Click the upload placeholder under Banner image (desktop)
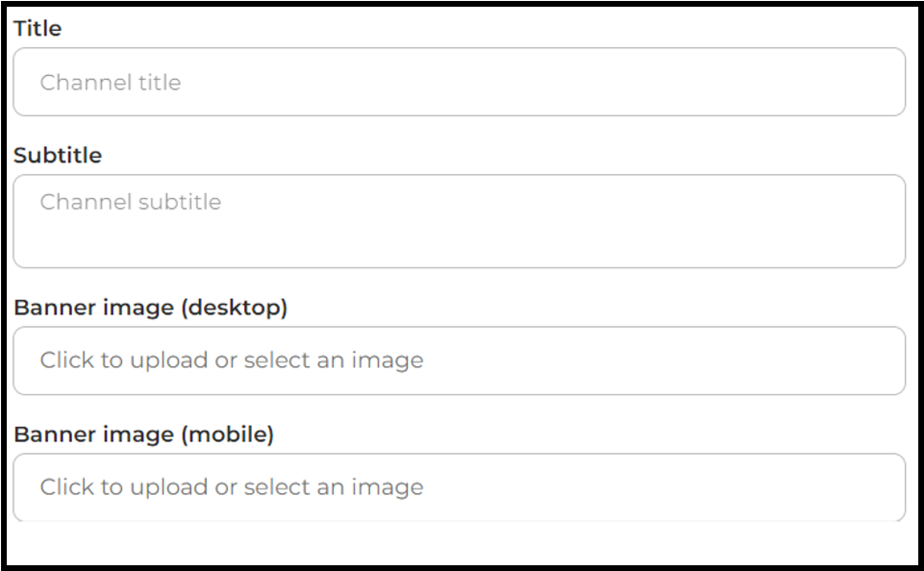This screenshot has height=571, width=924. [x=232, y=360]
